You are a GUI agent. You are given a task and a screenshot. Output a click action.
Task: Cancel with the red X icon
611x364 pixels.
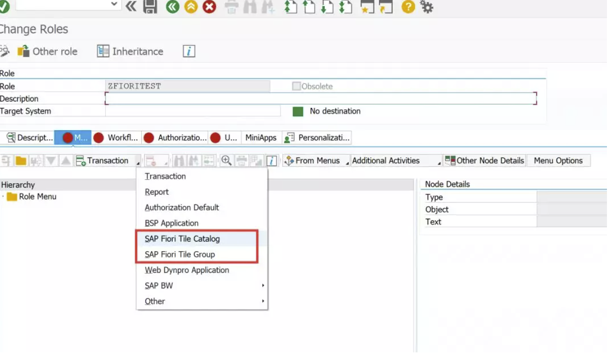click(209, 7)
